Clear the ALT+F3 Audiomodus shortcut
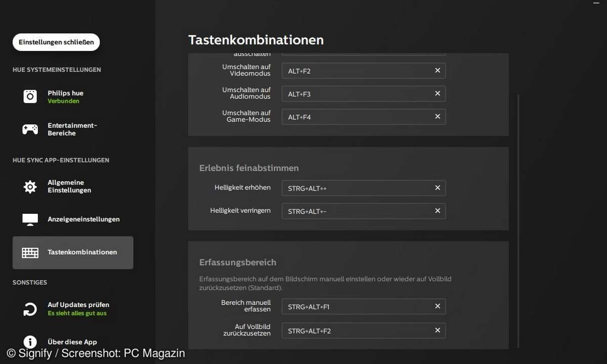Screen dimensions: 607x364 438,94
